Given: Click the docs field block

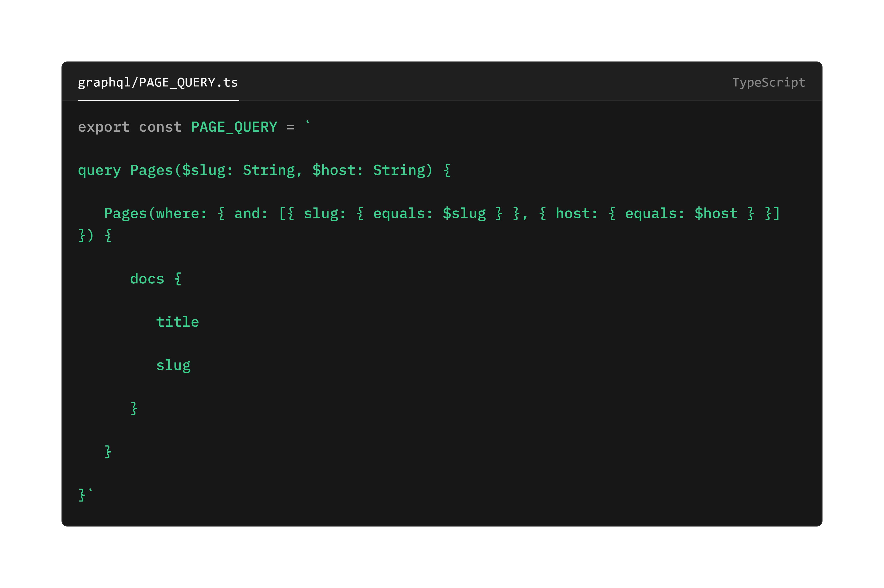Looking at the screenshot, I should pos(147,278).
